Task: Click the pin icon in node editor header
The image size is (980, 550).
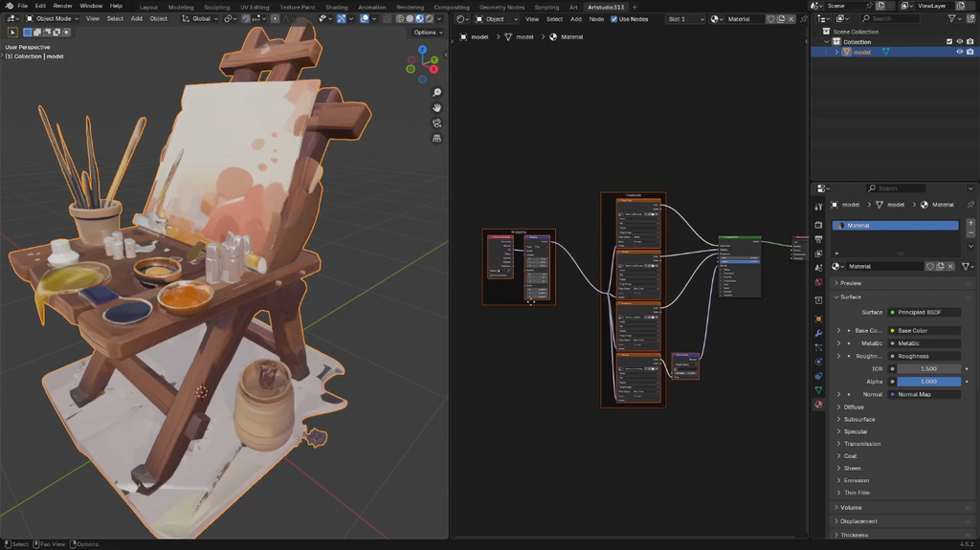Action: pyautogui.click(x=804, y=19)
